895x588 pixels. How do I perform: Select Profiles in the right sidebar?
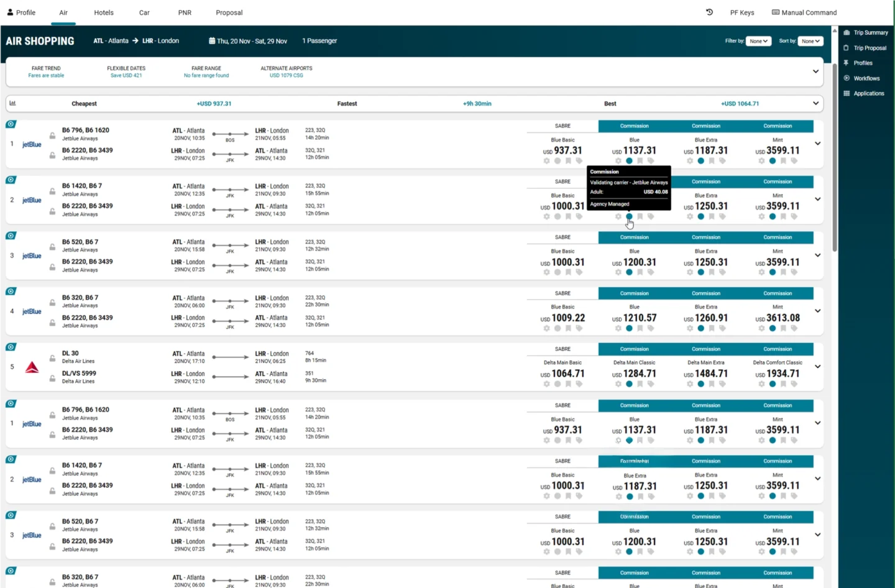(847, 63)
